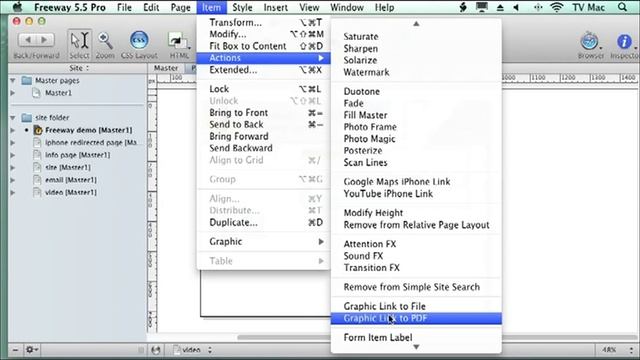Image resolution: width=640 pixels, height=360 pixels.
Task: Select the Transition FX action
Action: pos(416,268)
